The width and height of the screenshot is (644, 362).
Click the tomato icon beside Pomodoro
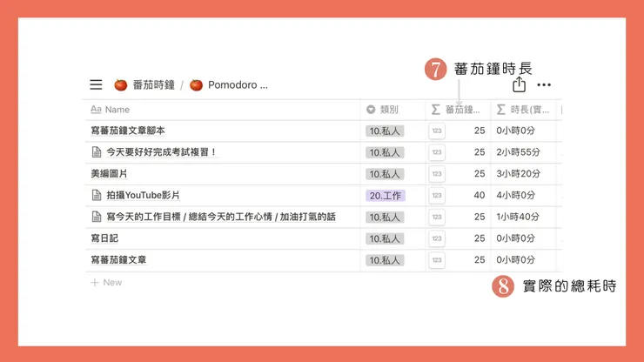tap(197, 84)
